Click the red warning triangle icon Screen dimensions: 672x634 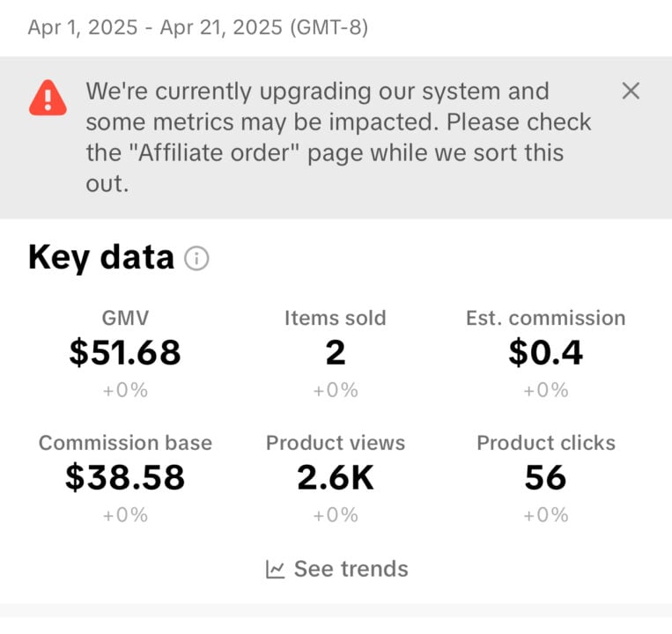(x=48, y=98)
